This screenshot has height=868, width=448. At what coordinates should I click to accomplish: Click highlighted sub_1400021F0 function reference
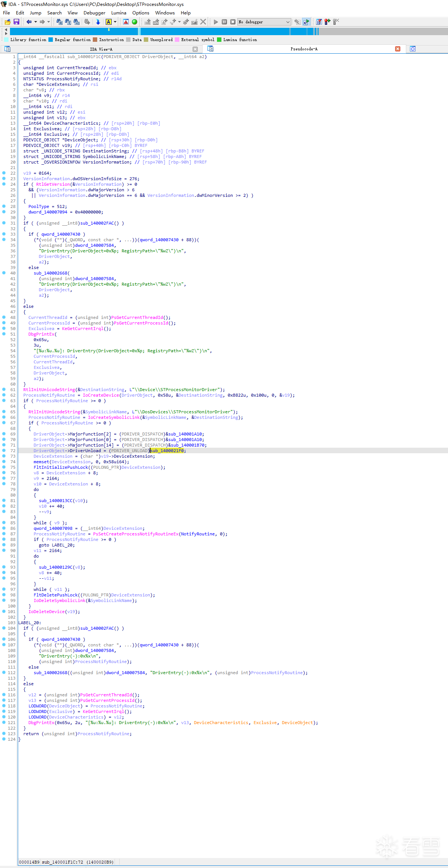click(x=167, y=451)
